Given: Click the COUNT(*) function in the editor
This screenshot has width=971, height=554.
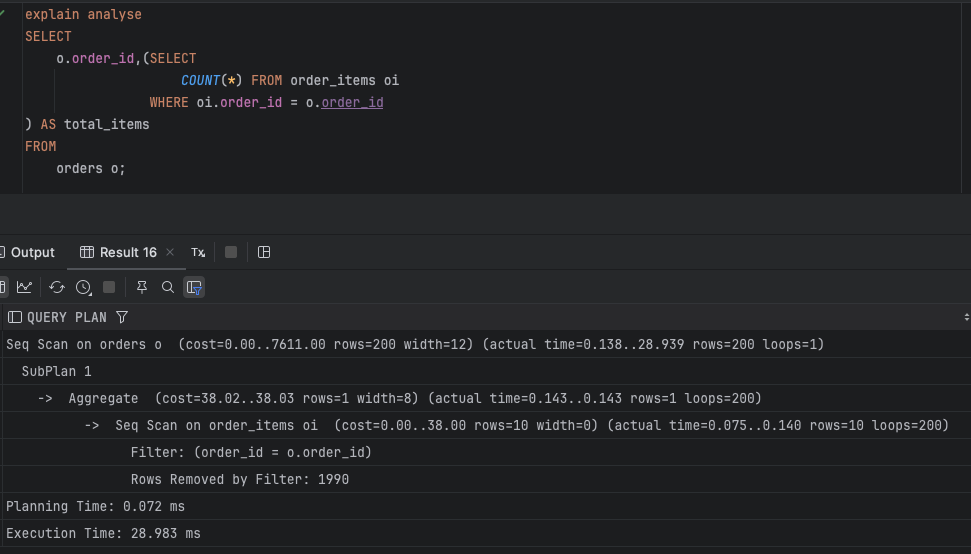Looking at the screenshot, I should pos(212,80).
